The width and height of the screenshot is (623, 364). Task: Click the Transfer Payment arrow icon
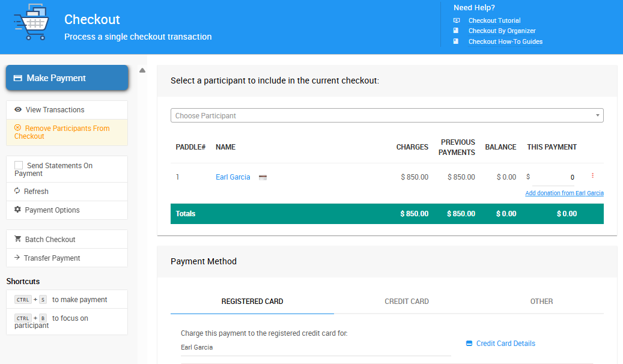16,258
